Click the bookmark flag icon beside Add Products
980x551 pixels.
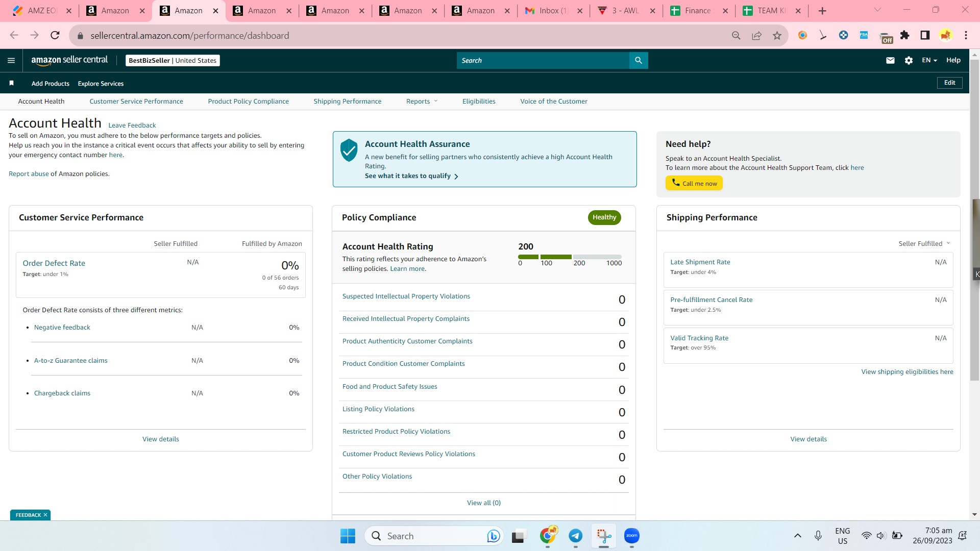coord(11,83)
